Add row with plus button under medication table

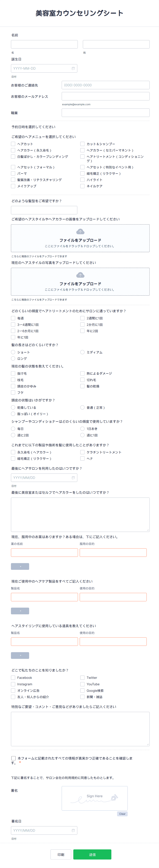point(20,566)
